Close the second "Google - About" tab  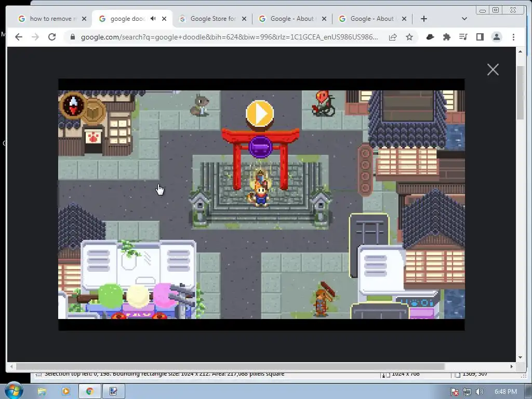click(404, 19)
